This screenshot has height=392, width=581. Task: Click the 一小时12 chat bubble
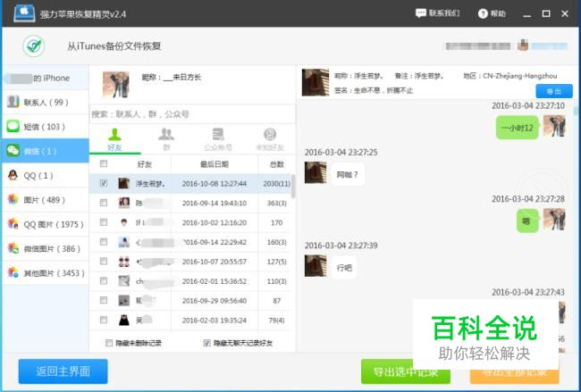pyautogui.click(x=517, y=128)
